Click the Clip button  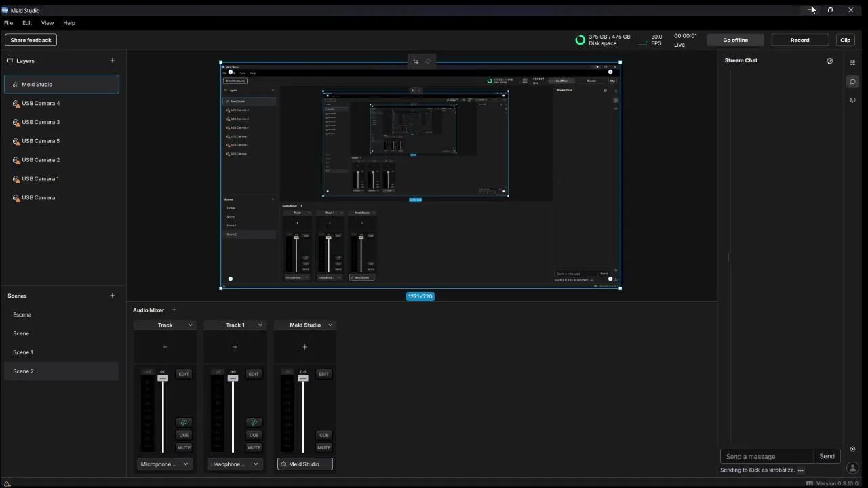coord(845,40)
